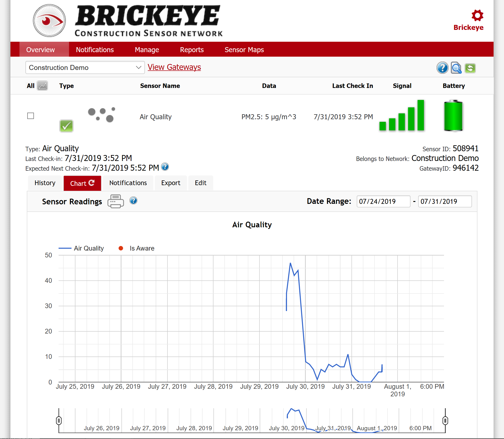
Task: Click the green sync/refresh icon
Action: pos(470,68)
